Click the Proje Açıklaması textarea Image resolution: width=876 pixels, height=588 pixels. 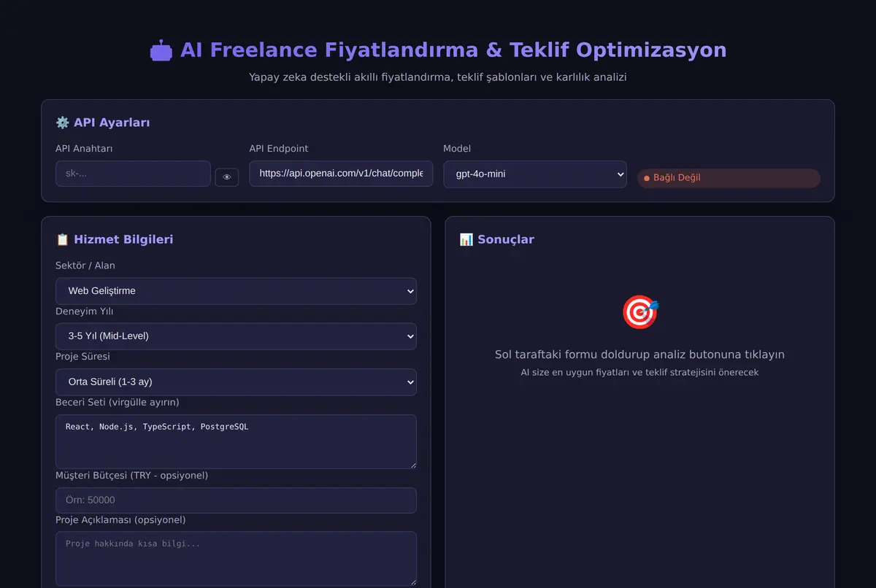tap(236, 558)
